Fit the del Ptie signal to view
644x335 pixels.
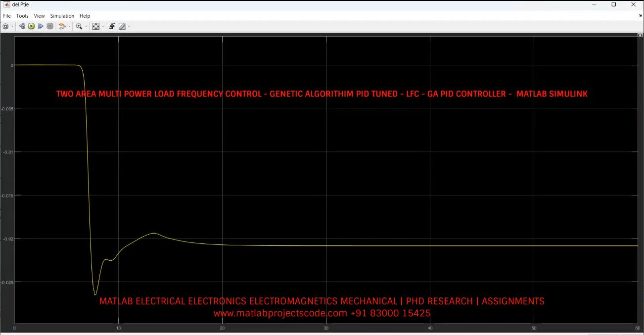click(x=97, y=26)
